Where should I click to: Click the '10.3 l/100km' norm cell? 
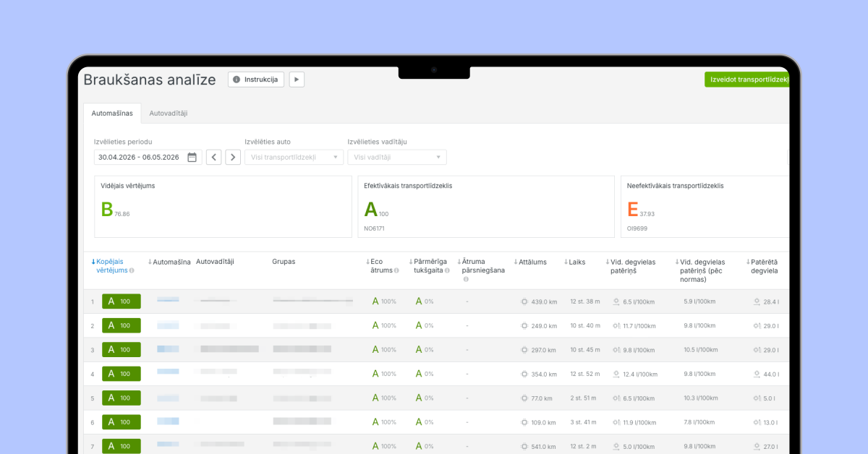pos(699,398)
